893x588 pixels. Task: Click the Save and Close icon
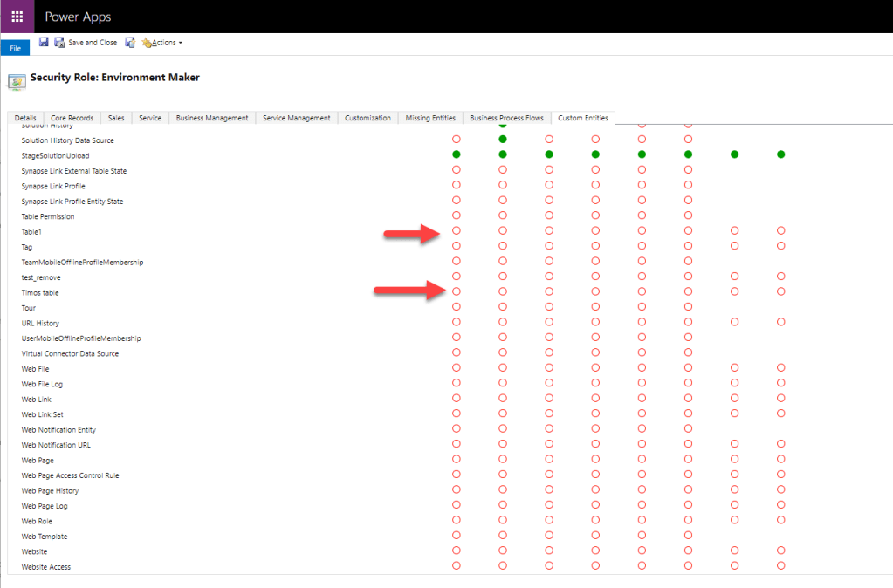coord(59,42)
